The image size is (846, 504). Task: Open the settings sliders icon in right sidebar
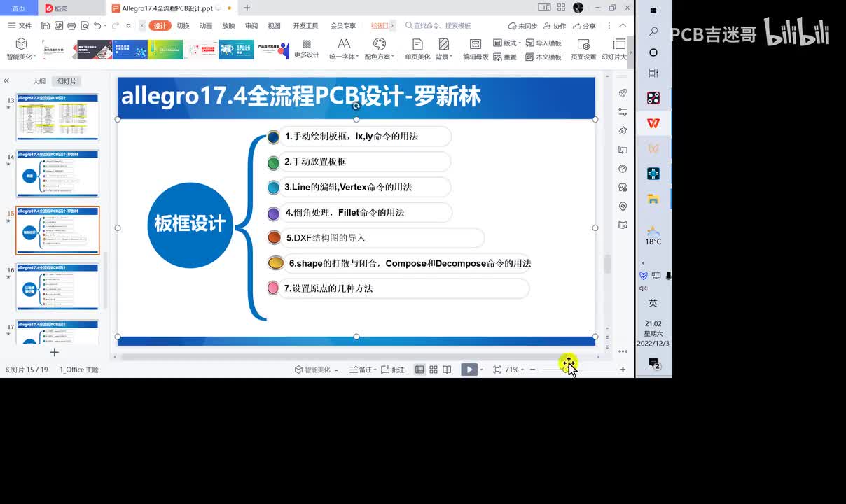click(x=623, y=112)
